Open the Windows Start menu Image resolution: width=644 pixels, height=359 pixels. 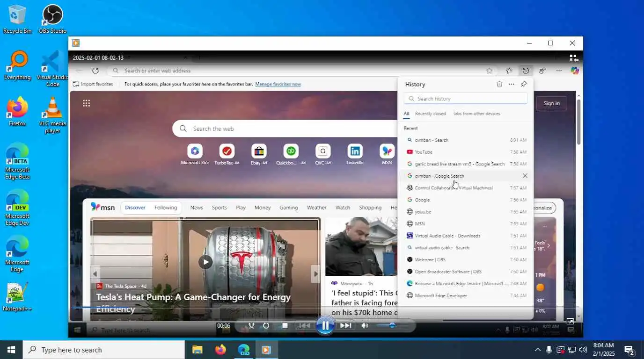click(11, 350)
